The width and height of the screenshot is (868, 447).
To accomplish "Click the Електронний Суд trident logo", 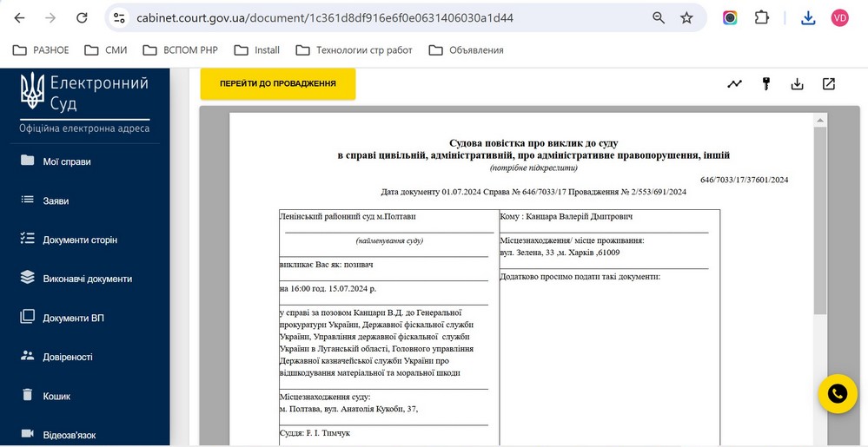I will click(32, 90).
